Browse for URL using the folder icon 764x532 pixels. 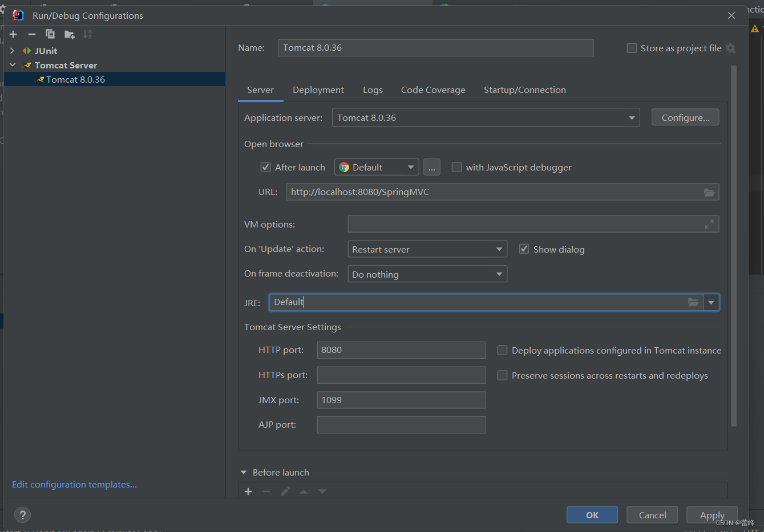709,192
